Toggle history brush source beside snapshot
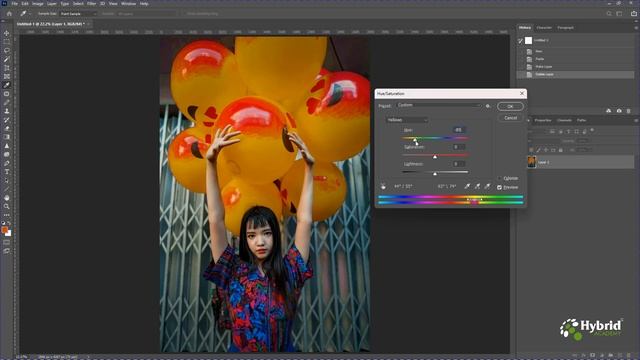640x360 pixels. pyautogui.click(x=520, y=40)
